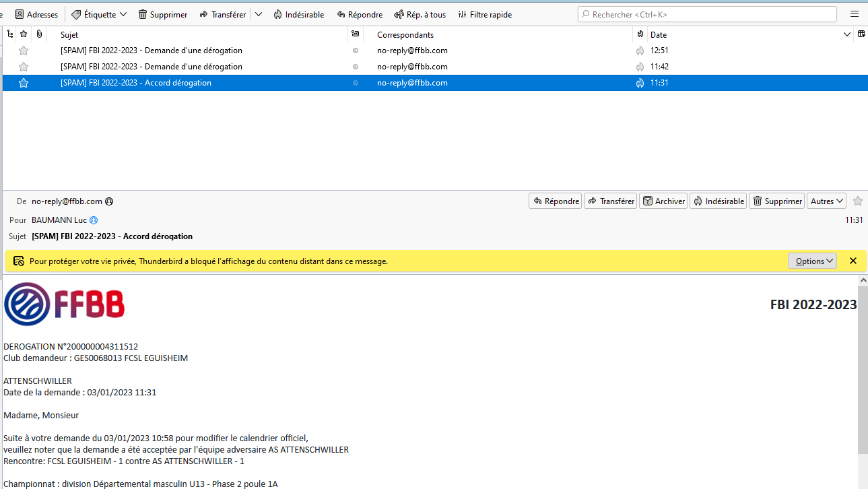Viewport: 868px width, 489px height.
Task: Click Supprimer button in message header
Action: tap(777, 201)
